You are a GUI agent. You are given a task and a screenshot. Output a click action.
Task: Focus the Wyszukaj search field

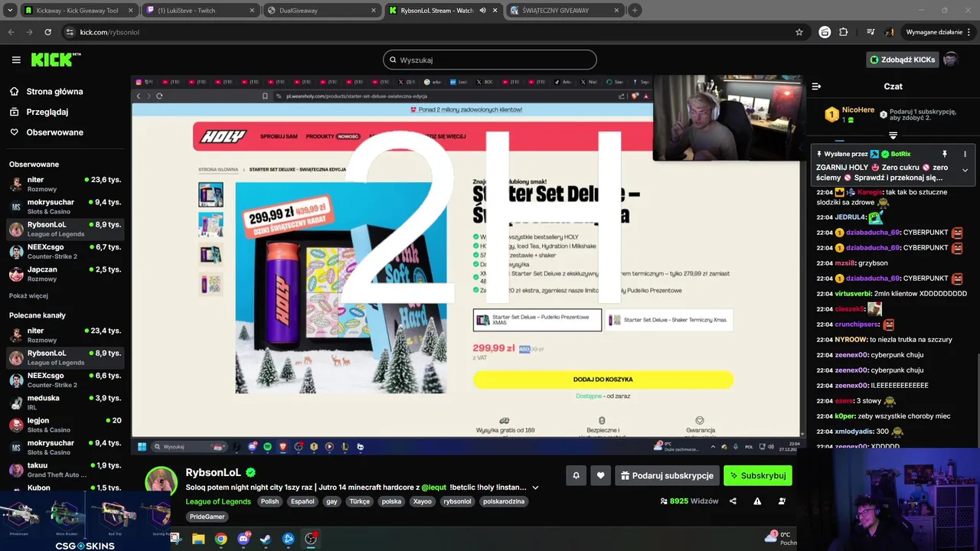coord(490,60)
